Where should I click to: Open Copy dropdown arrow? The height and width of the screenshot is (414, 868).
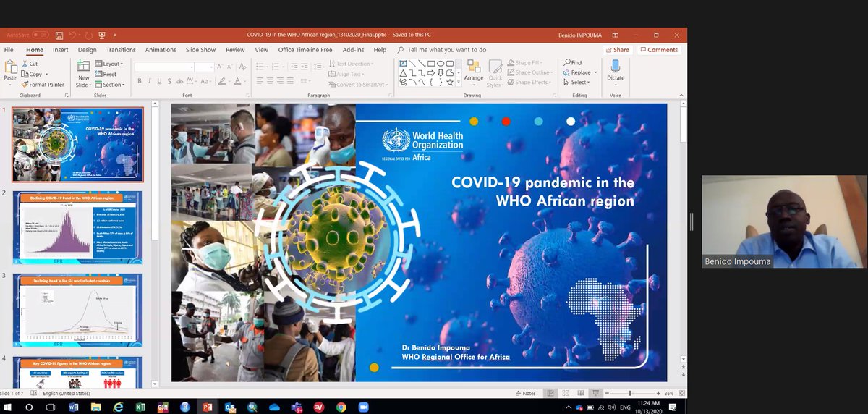pyautogui.click(x=47, y=75)
